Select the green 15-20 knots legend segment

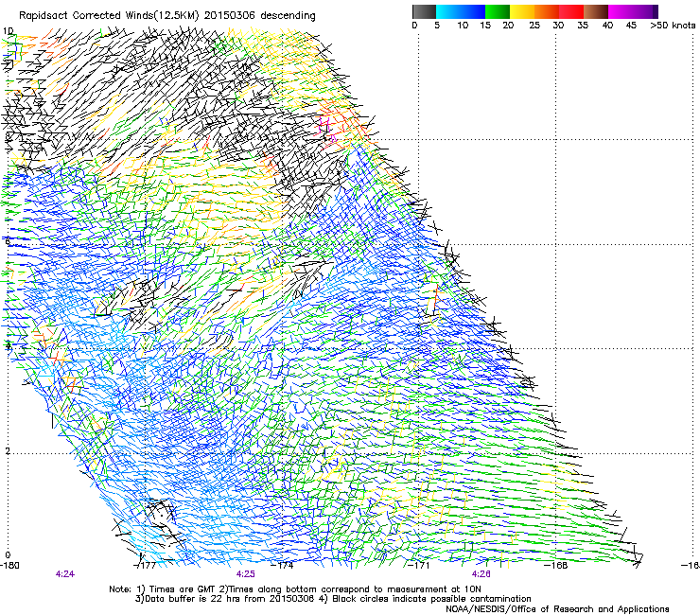click(x=498, y=11)
